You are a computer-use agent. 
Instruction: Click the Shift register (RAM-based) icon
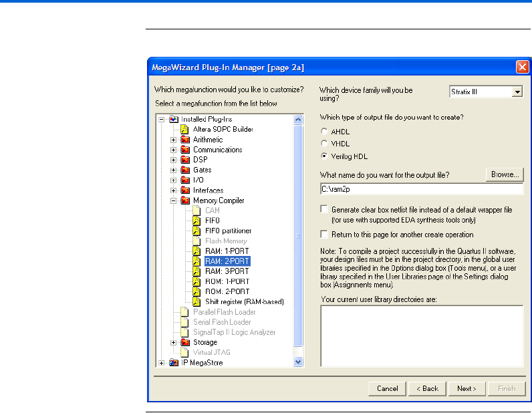[196, 301]
